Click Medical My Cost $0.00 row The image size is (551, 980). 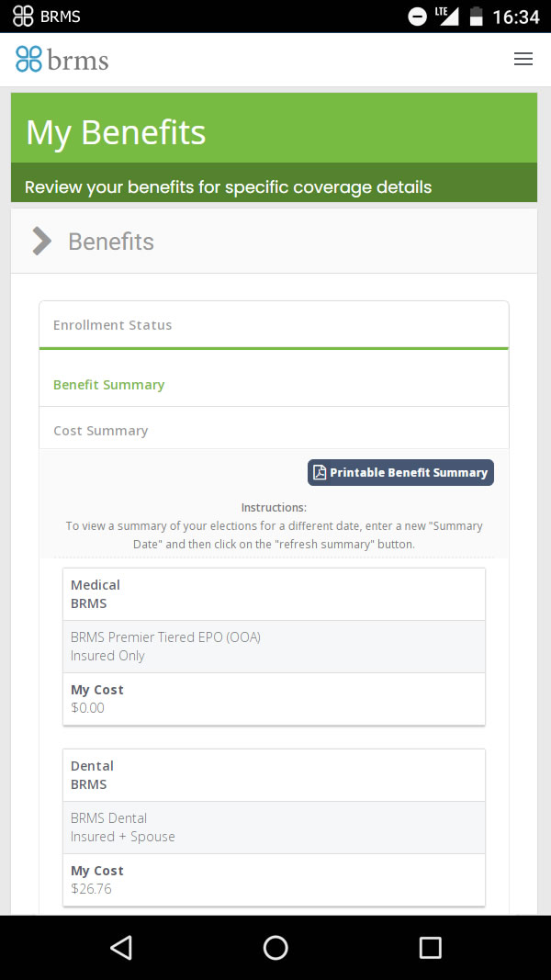point(274,699)
